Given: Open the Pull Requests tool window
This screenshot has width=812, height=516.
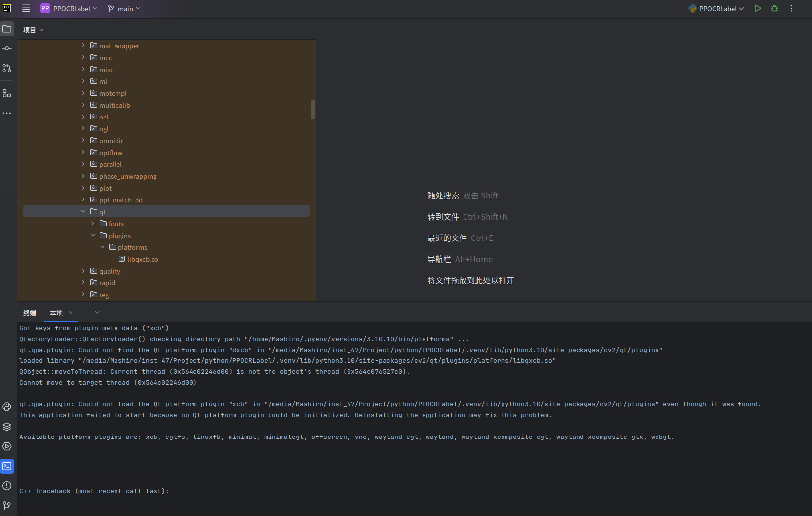Looking at the screenshot, I should click(x=7, y=68).
